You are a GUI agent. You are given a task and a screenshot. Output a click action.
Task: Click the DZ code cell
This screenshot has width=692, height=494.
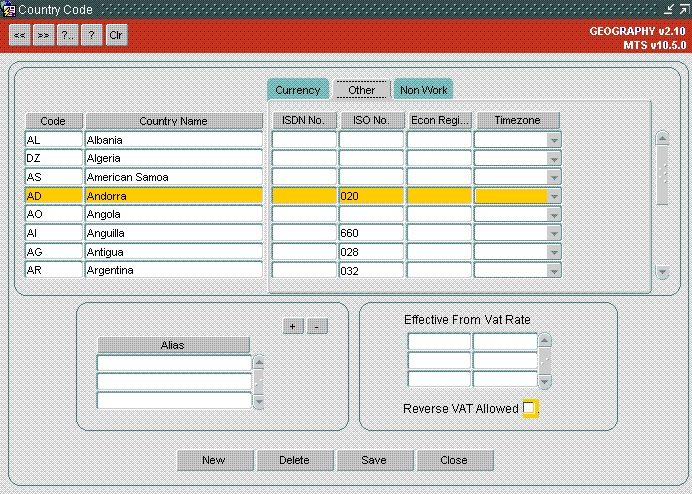pos(54,158)
